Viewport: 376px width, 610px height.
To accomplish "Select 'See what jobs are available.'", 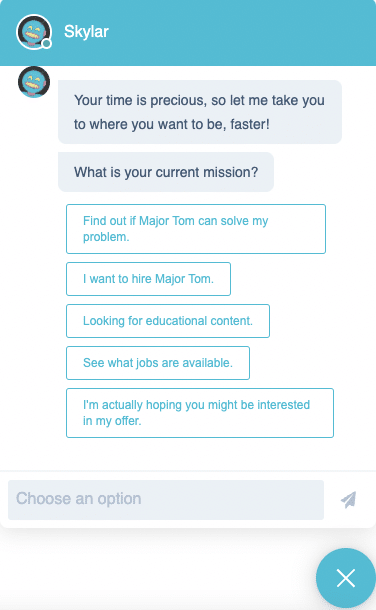I will click(x=158, y=363).
